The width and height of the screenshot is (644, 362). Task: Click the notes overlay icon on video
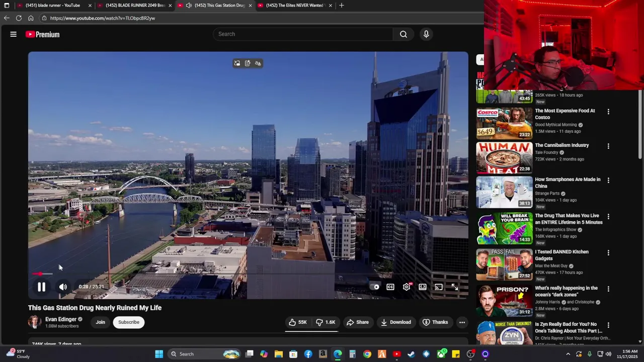[x=248, y=63]
